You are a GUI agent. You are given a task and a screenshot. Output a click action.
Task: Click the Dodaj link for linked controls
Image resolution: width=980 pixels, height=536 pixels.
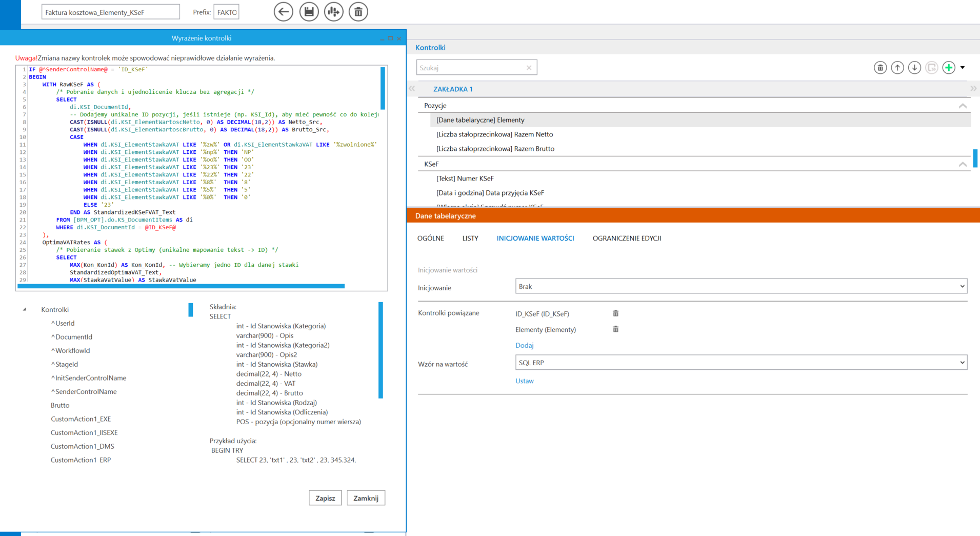524,346
